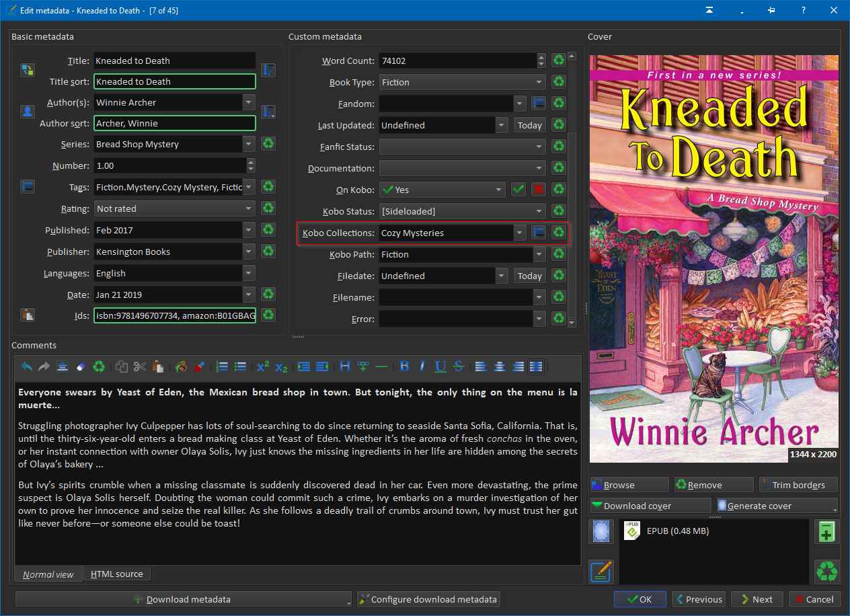
Task: Go to the Next book
Action: (x=758, y=599)
